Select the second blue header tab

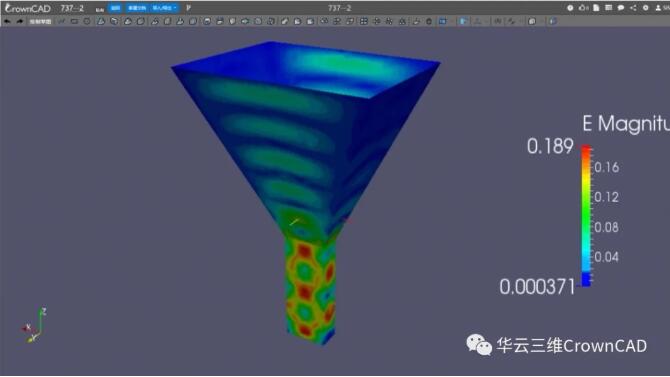(137, 8)
